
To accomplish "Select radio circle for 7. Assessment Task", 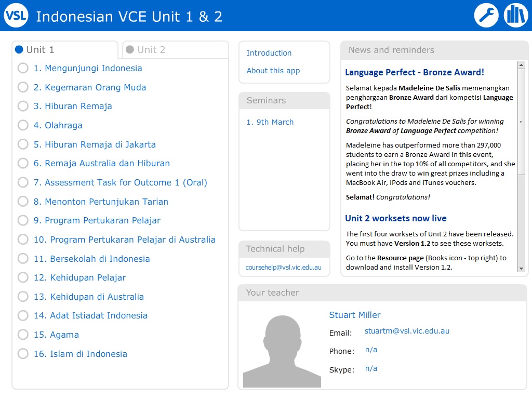I will (x=23, y=182).
